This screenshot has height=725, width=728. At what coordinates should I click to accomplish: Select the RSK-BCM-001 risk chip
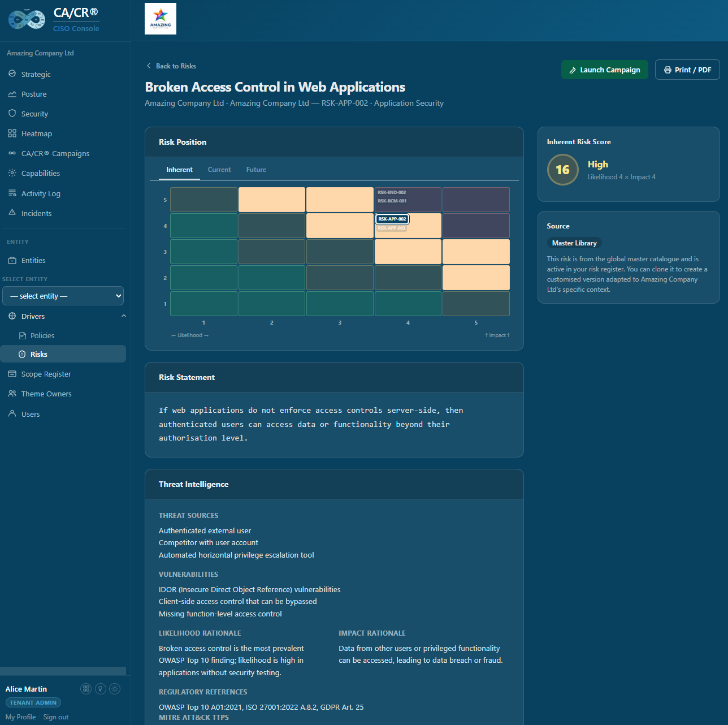click(x=392, y=201)
